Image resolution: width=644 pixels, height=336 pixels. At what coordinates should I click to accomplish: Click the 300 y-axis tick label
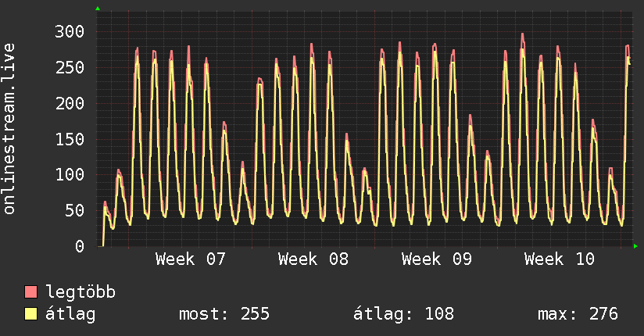70,31
